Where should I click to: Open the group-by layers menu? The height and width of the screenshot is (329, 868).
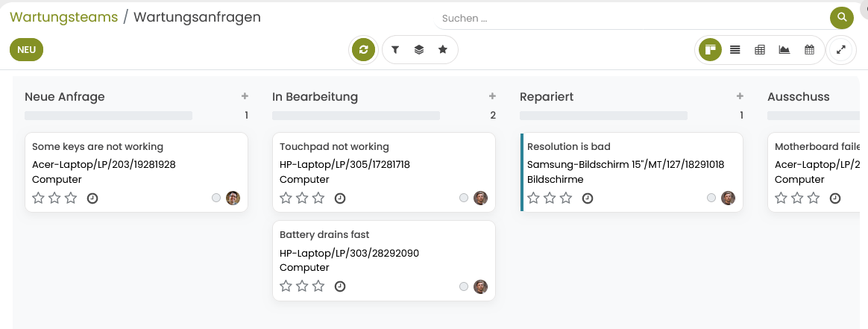(x=419, y=50)
